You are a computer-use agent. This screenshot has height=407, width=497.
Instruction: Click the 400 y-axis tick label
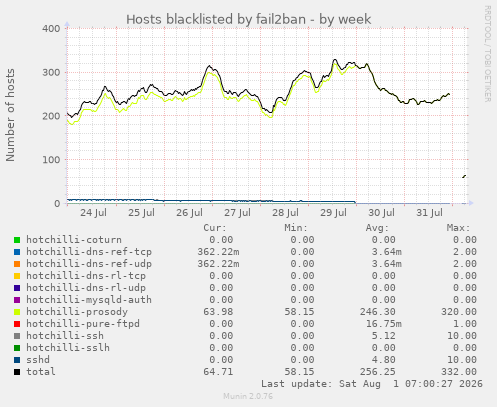click(x=51, y=29)
